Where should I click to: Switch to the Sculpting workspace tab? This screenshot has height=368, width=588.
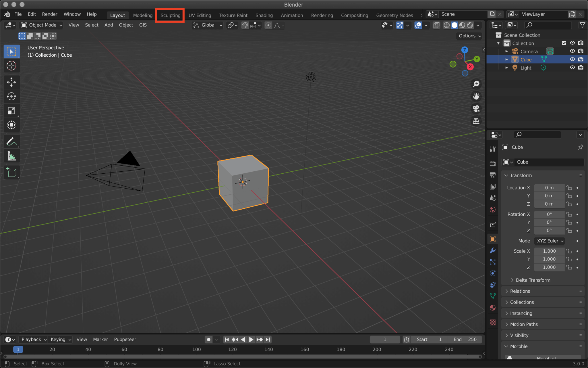170,15
